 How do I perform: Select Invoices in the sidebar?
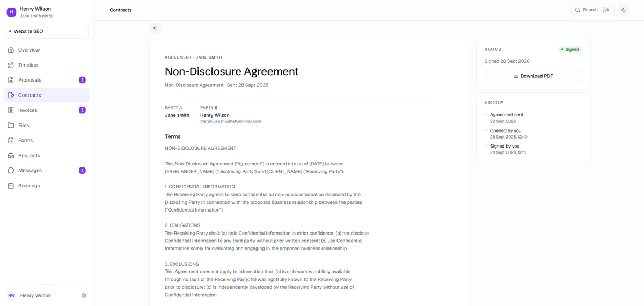[x=47, y=110]
